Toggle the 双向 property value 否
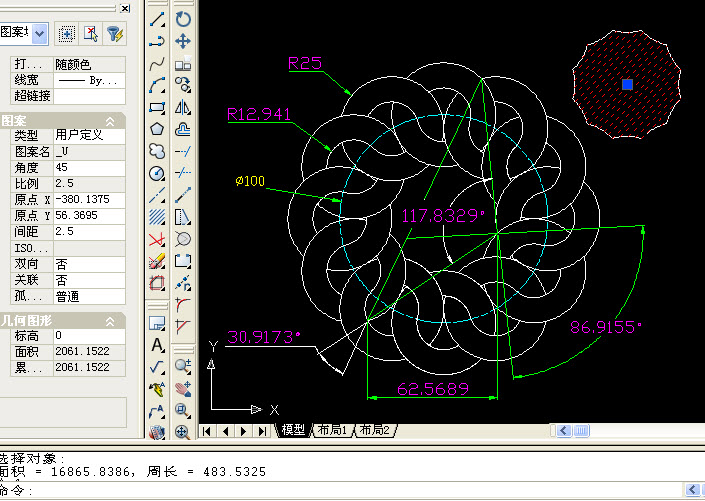Screen dimensions: 705x501 coord(89,264)
